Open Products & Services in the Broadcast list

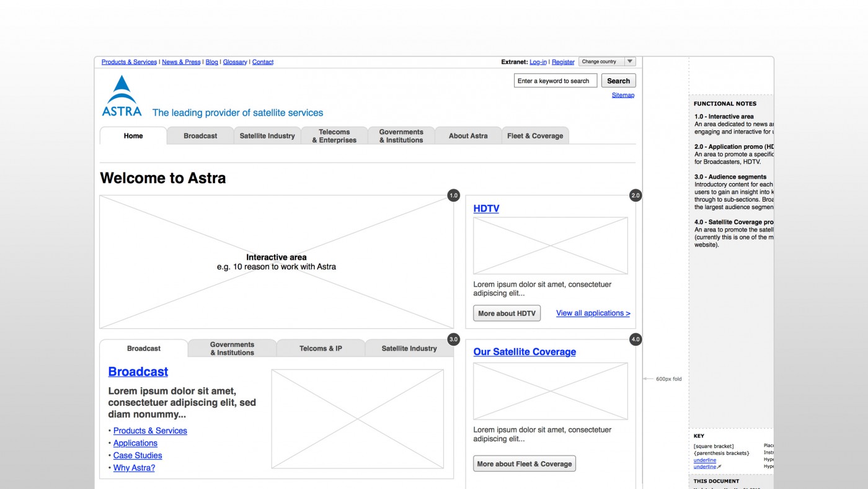pos(150,431)
